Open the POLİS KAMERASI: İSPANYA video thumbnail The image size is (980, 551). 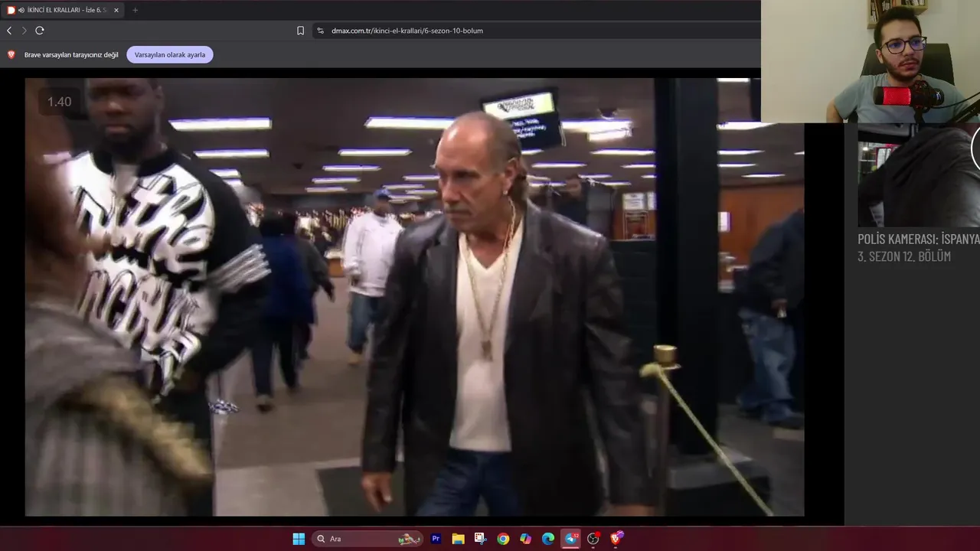(x=919, y=176)
